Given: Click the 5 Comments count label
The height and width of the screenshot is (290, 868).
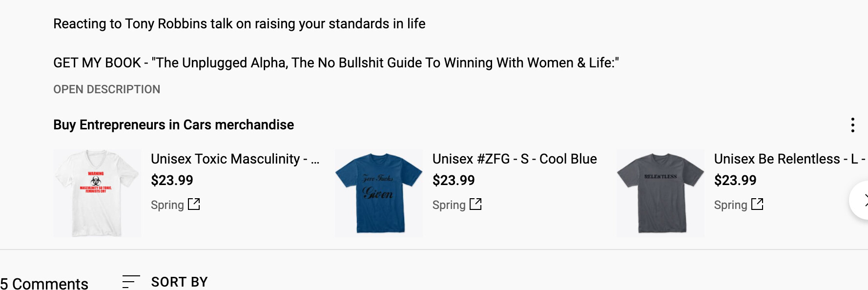Looking at the screenshot, I should pyautogui.click(x=44, y=283).
